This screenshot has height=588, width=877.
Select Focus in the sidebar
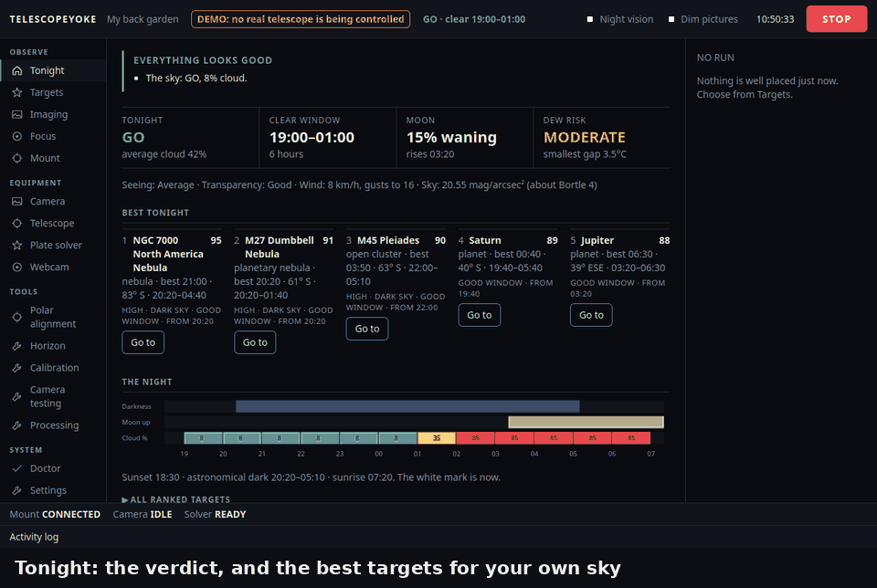[x=53, y=136]
